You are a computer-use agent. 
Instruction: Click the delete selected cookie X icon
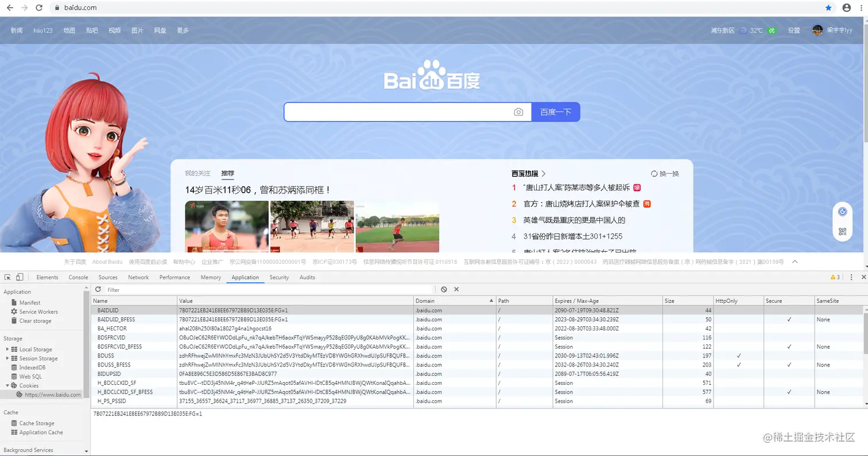[456, 289]
